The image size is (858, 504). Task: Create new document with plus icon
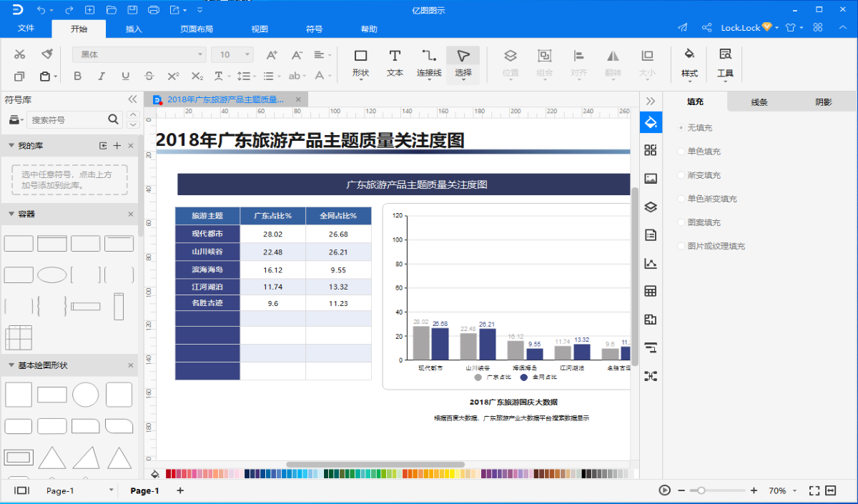[89, 10]
